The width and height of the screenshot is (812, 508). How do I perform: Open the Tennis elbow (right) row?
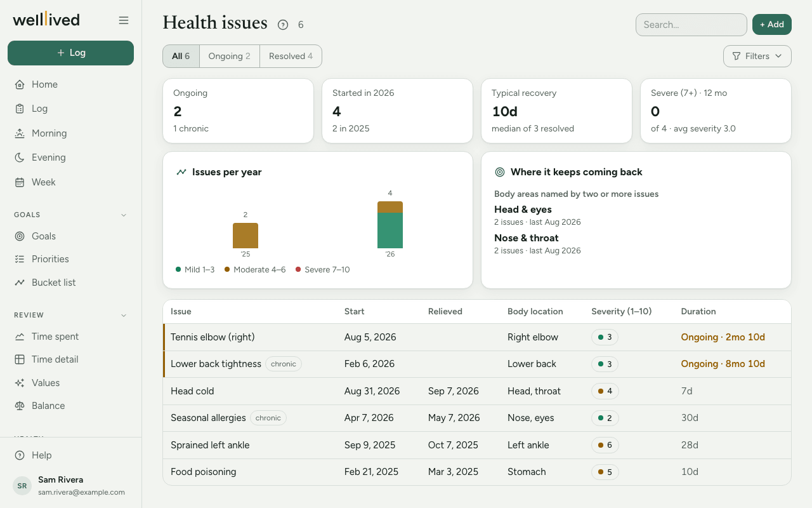click(x=477, y=337)
